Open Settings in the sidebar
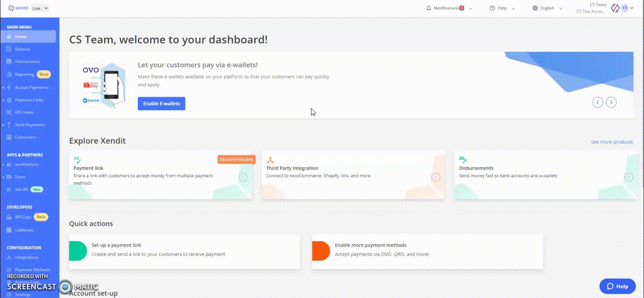644x298 pixels. coord(23,295)
